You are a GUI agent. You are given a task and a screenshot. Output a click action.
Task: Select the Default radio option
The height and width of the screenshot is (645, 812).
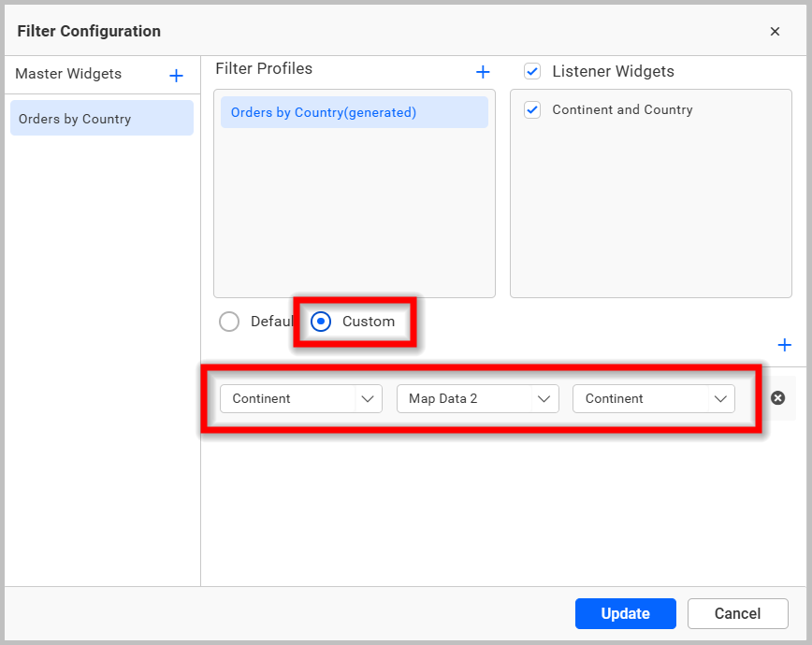pyautogui.click(x=229, y=322)
